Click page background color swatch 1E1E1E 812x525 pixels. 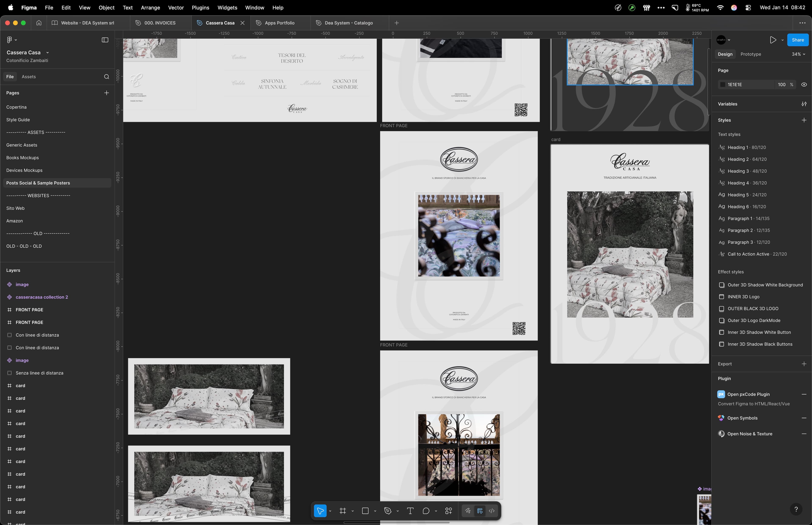[722, 85]
